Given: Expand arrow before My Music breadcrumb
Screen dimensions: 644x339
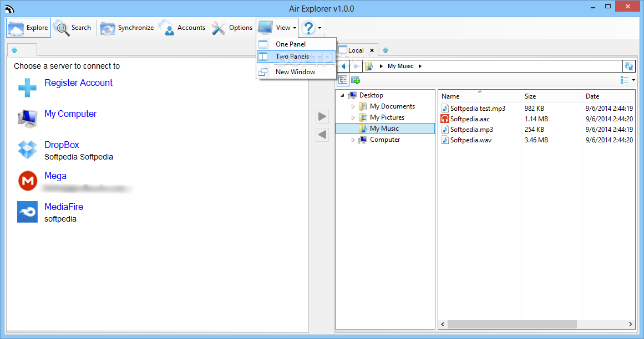Looking at the screenshot, I should tap(381, 66).
